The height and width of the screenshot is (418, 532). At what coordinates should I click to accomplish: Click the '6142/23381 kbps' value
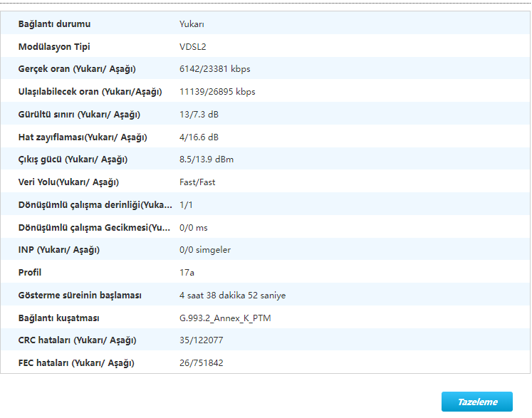coord(215,69)
